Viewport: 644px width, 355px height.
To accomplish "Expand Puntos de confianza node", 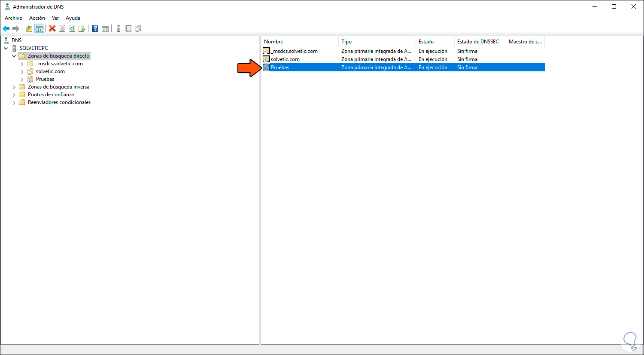I will pos(14,95).
